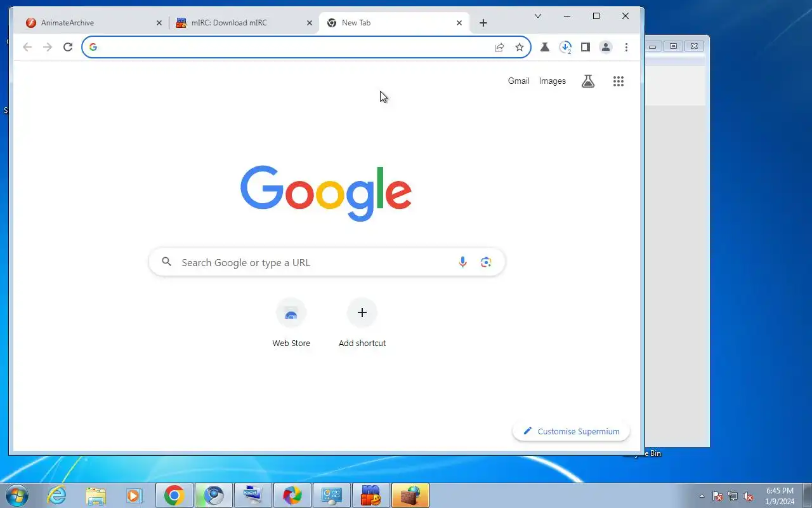Show hidden system tray icons
The image size is (812, 508).
pos(702,496)
